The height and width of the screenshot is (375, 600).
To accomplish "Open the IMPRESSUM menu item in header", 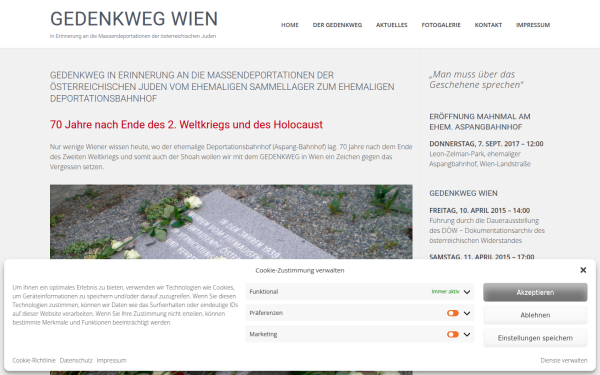I will pyautogui.click(x=533, y=25).
